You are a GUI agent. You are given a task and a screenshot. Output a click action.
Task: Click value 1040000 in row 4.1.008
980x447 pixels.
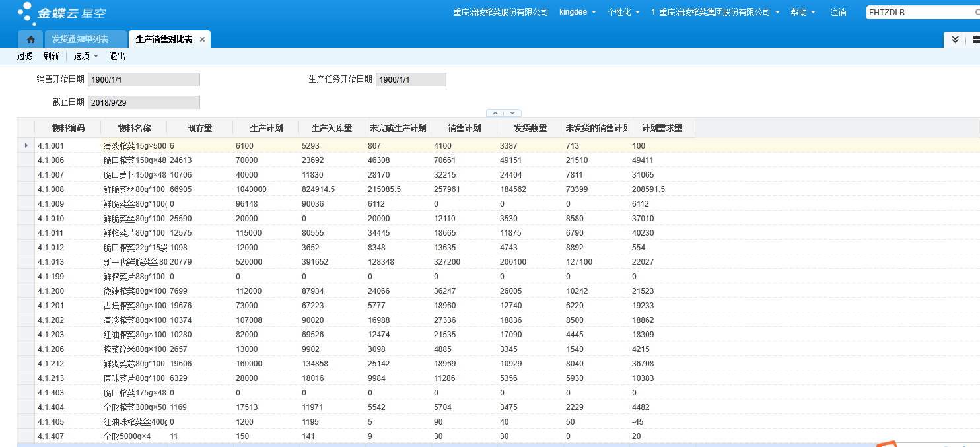click(x=251, y=189)
